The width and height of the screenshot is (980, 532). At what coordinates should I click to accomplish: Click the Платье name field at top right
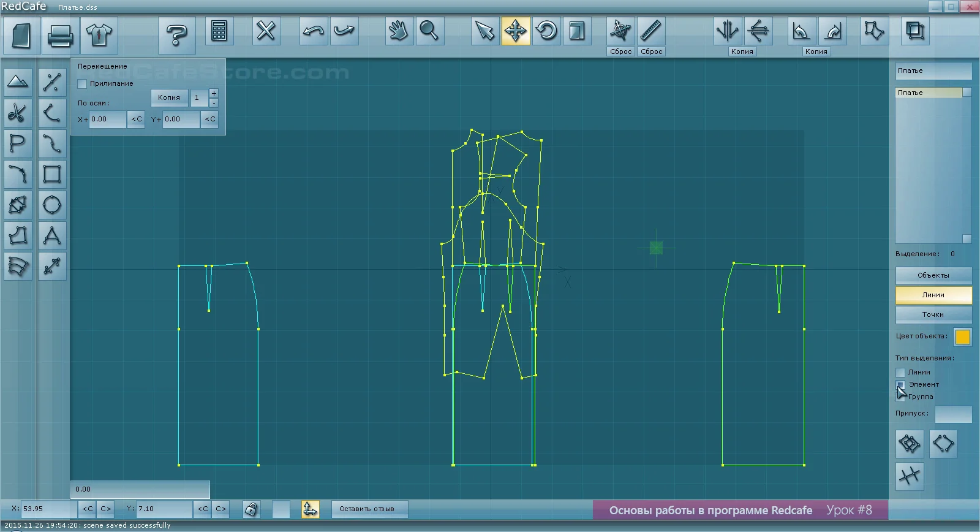click(933, 71)
